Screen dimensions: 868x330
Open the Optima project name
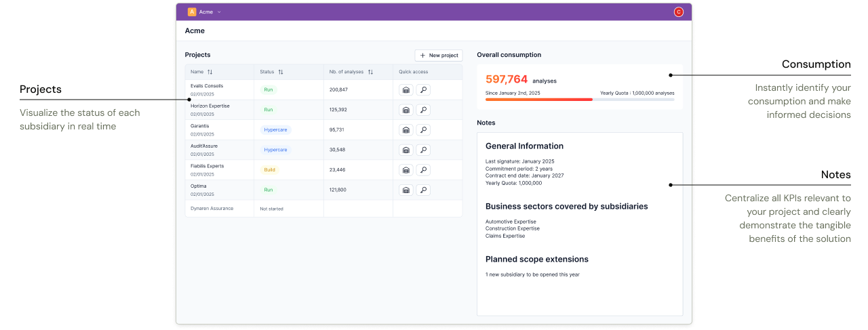pyautogui.click(x=199, y=186)
